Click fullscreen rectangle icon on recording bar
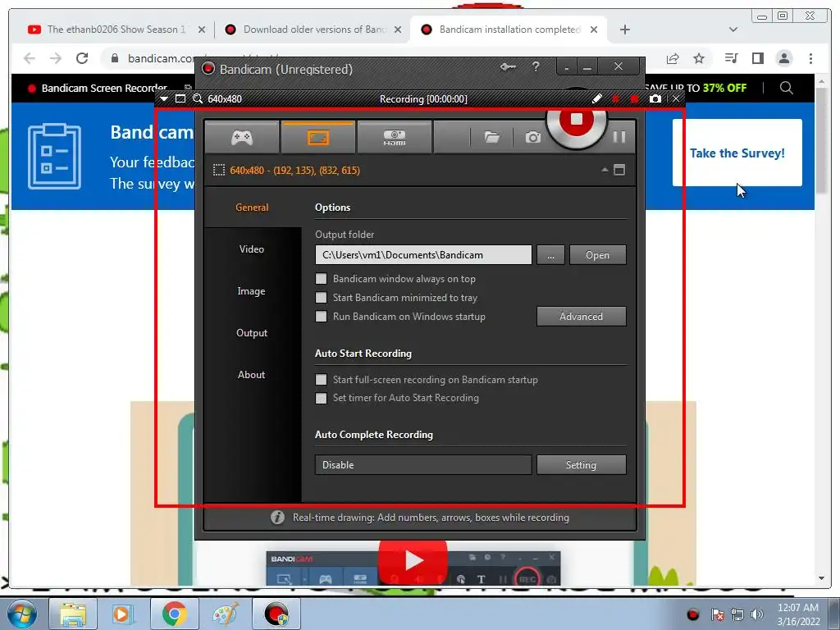 click(x=180, y=98)
